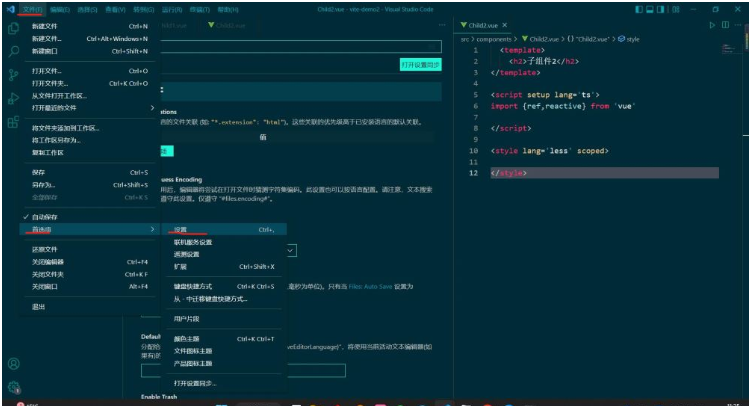Screen dimensions: 755x406
Task: Click the 打开设置同步 button in settings
Action: click(x=420, y=65)
